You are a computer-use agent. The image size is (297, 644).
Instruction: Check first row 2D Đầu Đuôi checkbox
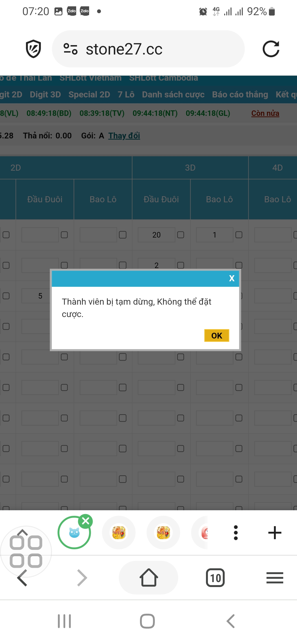tap(64, 235)
